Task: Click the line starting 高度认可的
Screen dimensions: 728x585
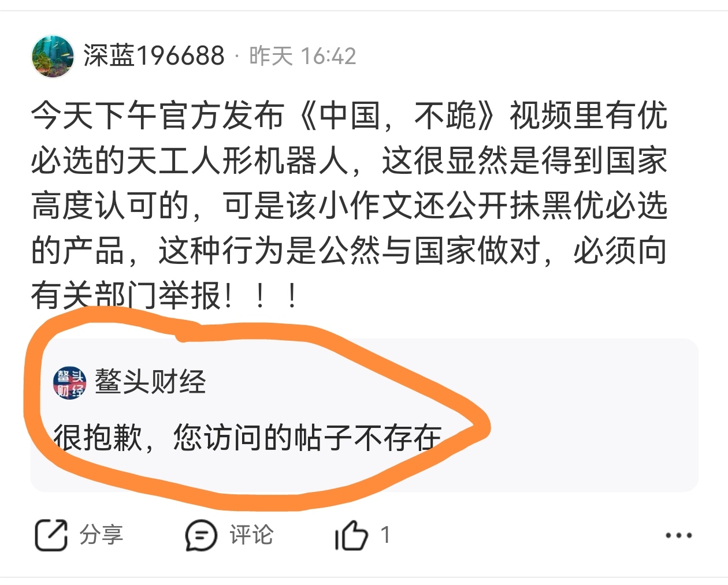Action: (x=350, y=205)
